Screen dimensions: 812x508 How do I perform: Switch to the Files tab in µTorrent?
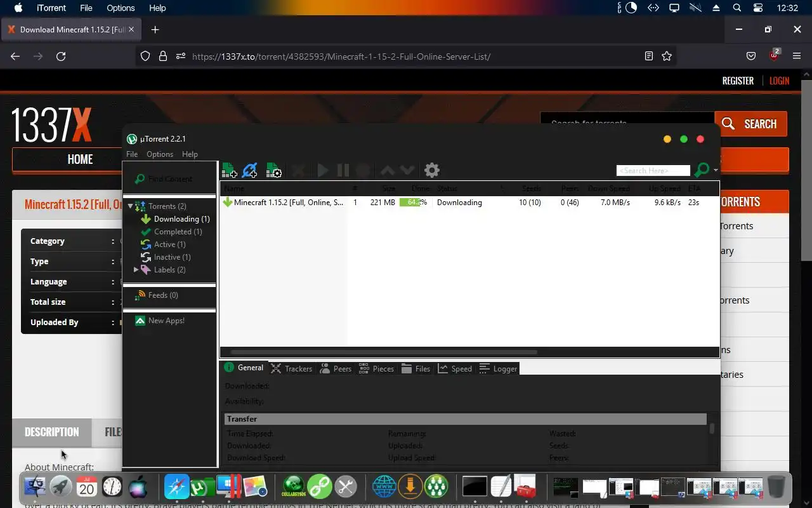point(416,368)
